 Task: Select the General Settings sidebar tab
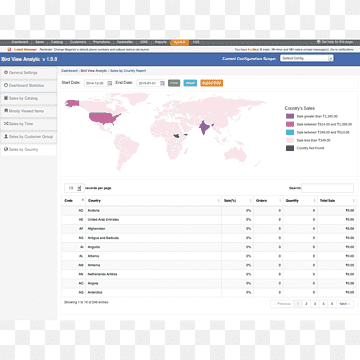(29, 73)
